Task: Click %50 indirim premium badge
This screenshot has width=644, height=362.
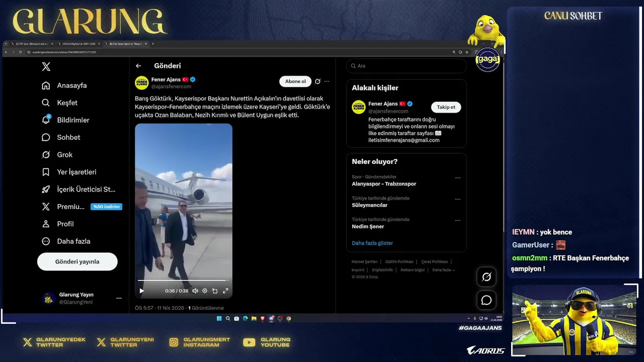Action: pos(106,207)
